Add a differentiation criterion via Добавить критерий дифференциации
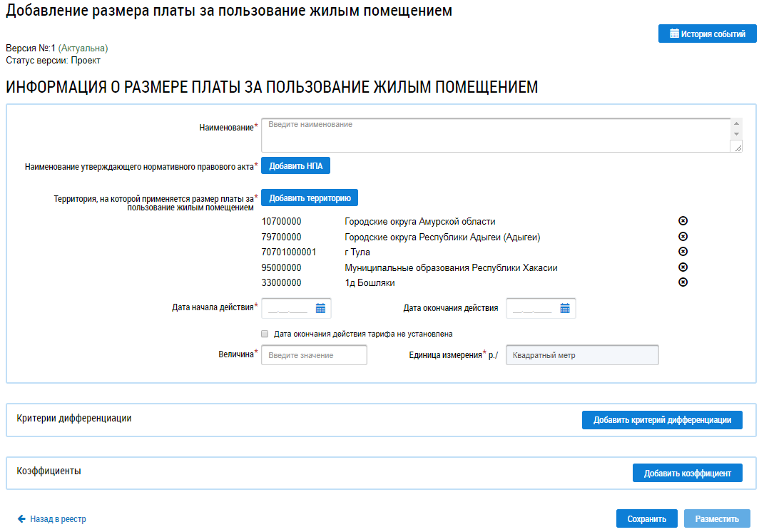Viewport: 764px width, 532px height. (x=662, y=420)
